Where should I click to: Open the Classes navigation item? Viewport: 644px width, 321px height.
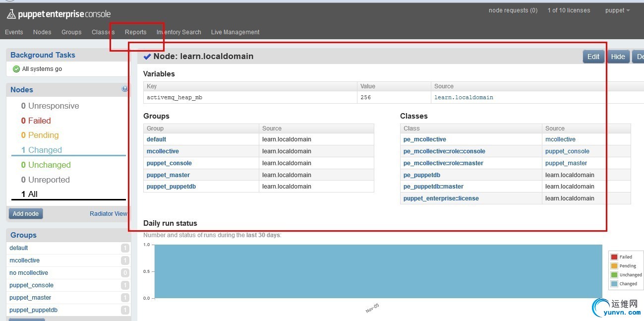coord(103,32)
